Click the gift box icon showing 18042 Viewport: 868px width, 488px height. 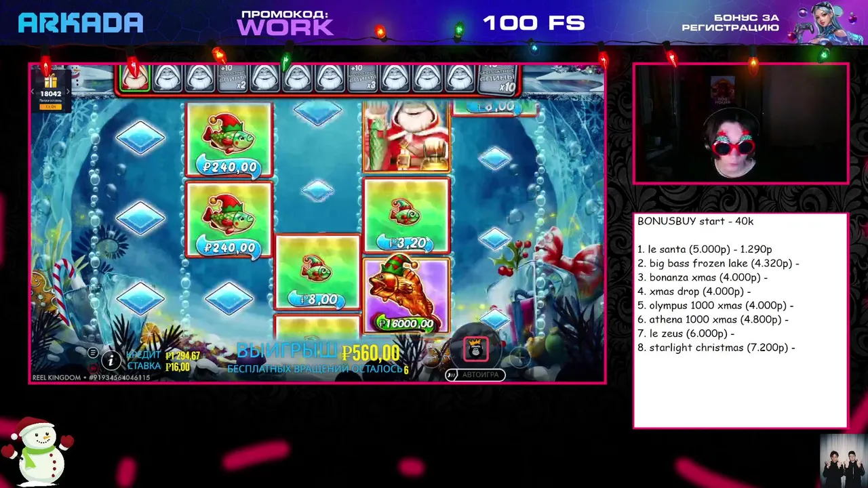click(x=51, y=82)
